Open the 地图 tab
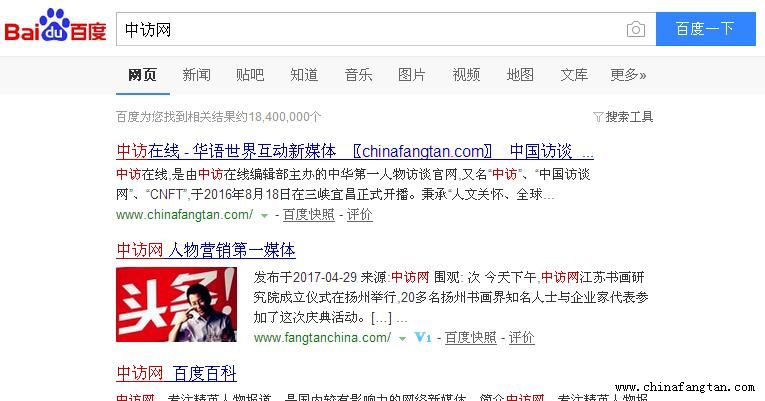Viewport: 765px width, 401px height. 520,75
